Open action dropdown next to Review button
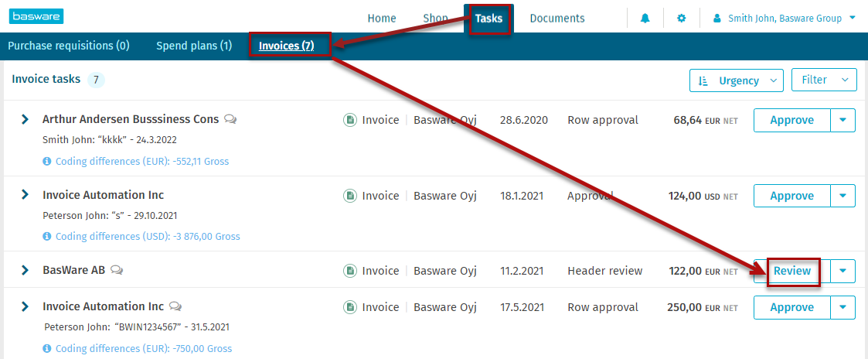This screenshot has height=359, width=868. (843, 271)
